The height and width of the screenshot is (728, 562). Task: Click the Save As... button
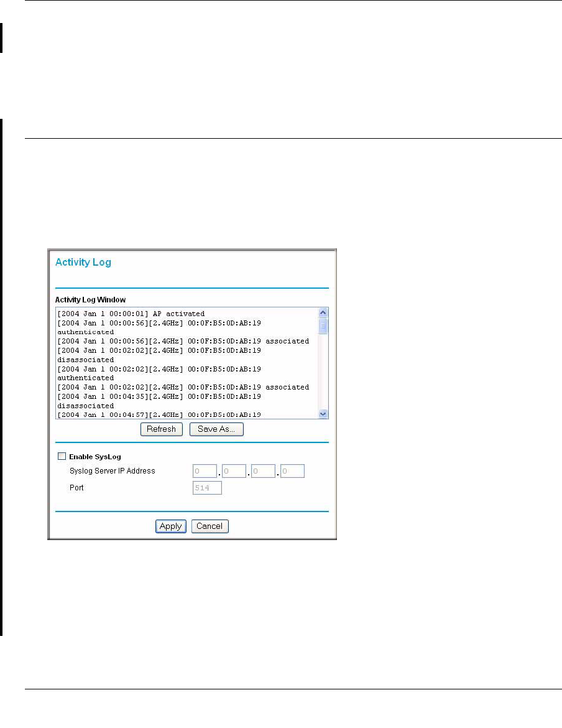tap(216, 429)
